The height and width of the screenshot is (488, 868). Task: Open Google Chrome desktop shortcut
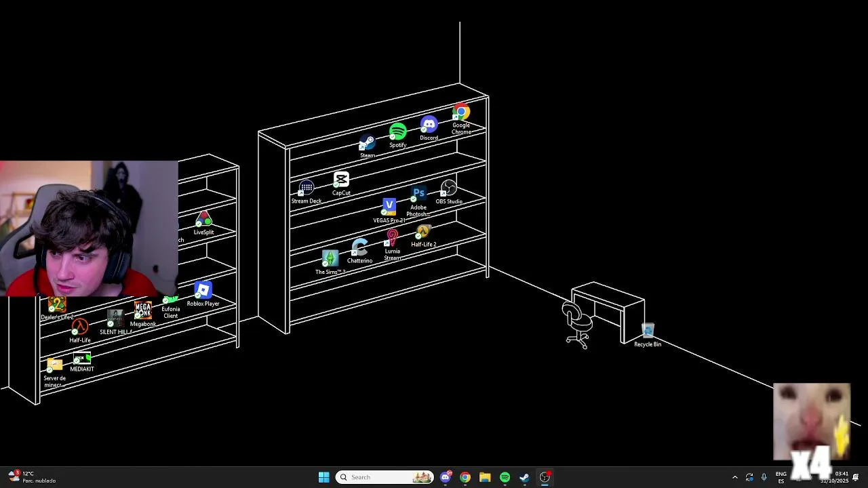(x=461, y=119)
